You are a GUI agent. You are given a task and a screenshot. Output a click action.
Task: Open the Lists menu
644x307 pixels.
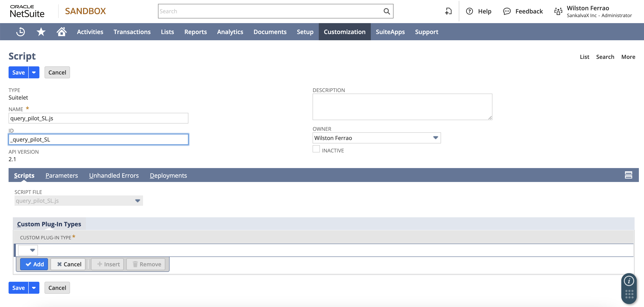(167, 32)
